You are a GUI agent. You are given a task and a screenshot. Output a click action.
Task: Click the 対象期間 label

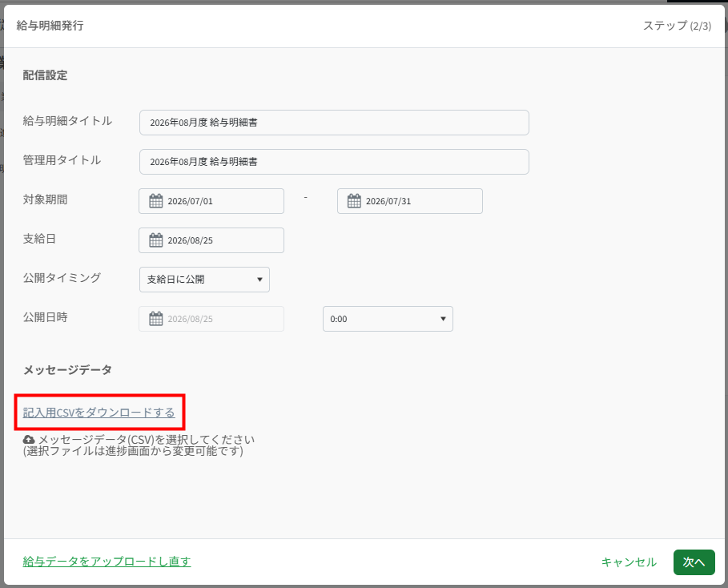pos(45,199)
